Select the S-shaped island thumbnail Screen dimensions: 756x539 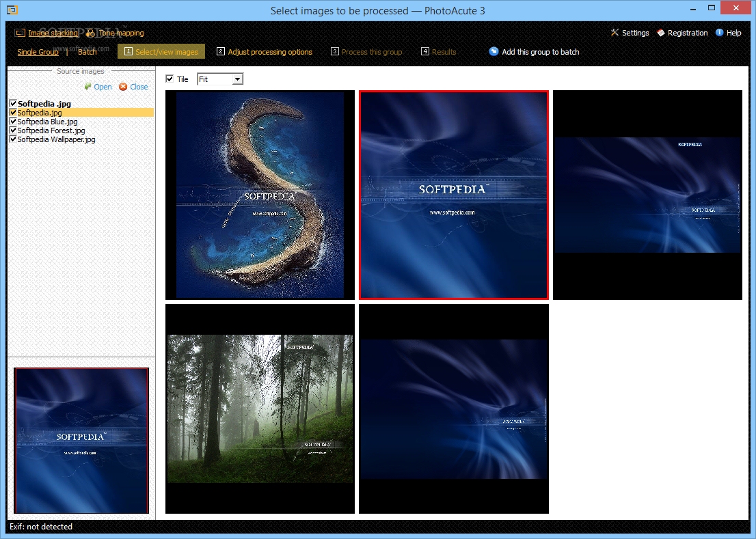click(x=260, y=195)
